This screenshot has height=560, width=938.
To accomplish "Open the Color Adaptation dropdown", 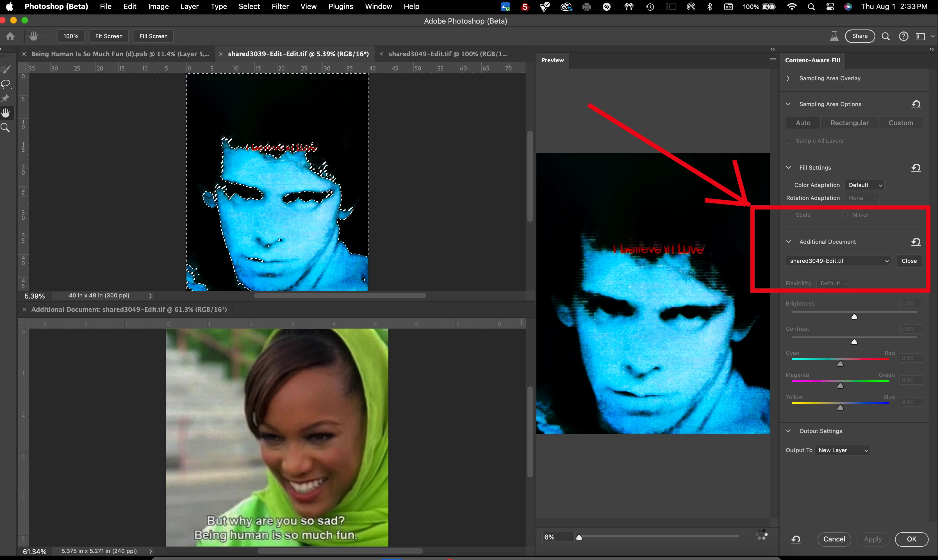I will coord(864,185).
